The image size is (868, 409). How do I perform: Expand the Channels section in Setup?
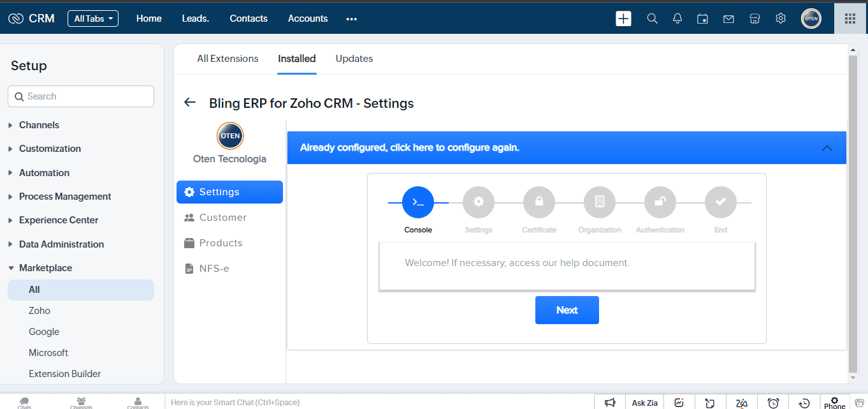39,125
